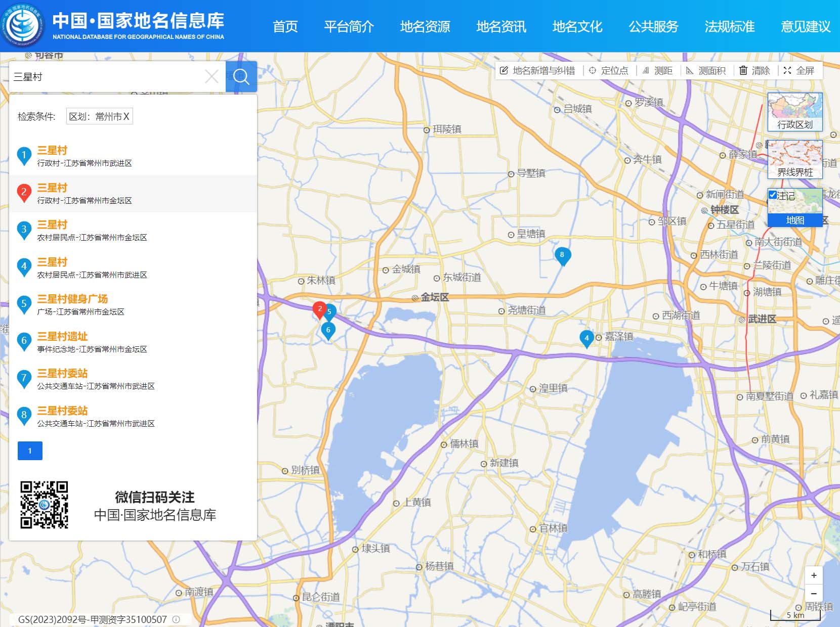Select red marker 2 in the results list

(x=24, y=193)
